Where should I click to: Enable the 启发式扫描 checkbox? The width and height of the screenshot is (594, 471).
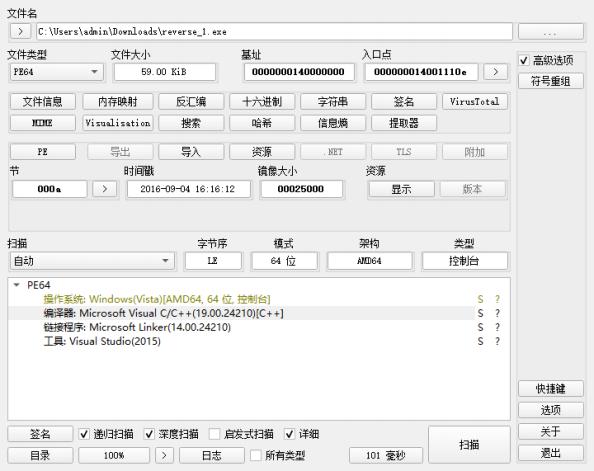(x=214, y=434)
